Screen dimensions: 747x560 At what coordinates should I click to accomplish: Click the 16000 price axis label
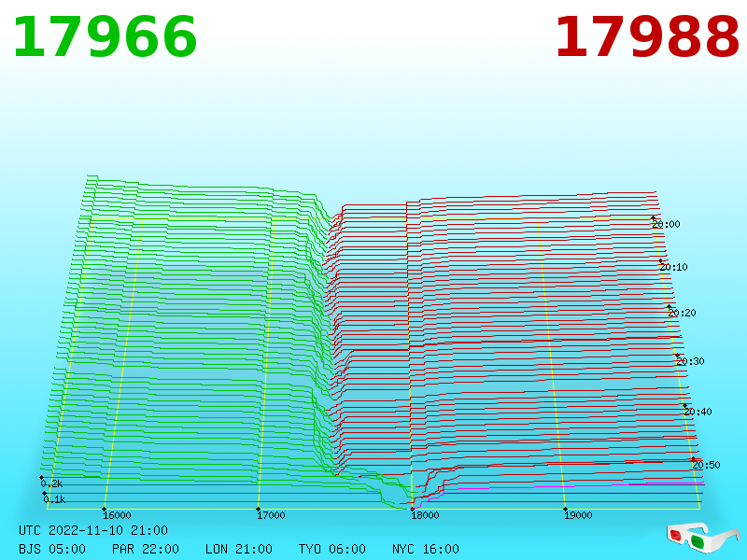click(117, 515)
